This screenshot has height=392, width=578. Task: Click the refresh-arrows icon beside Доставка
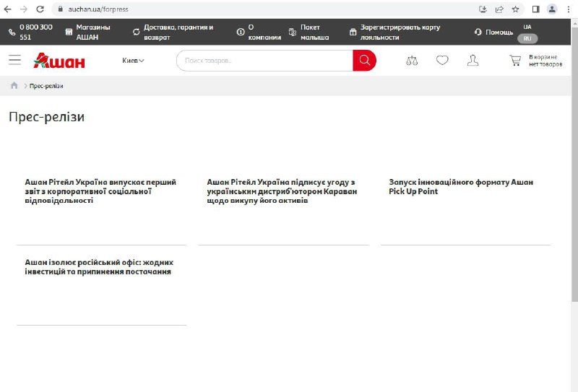point(136,32)
